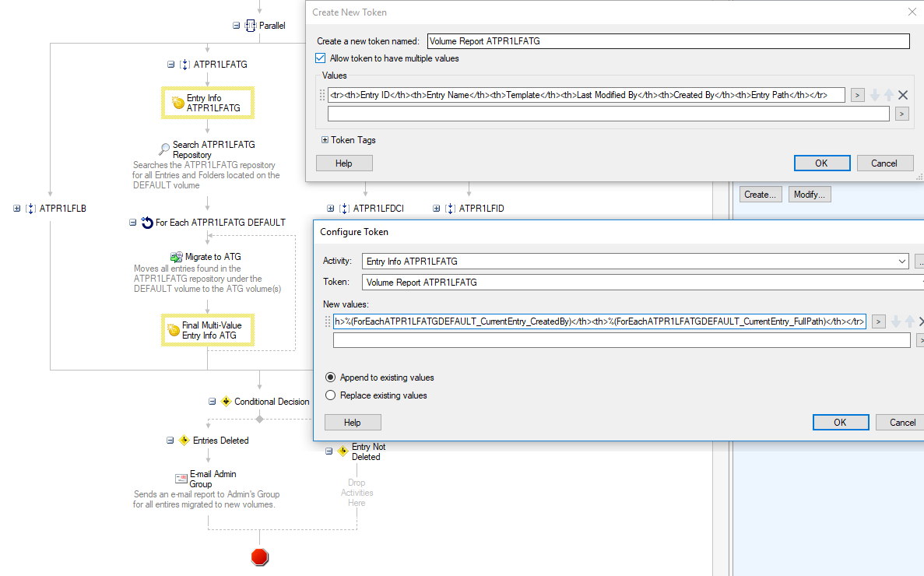
Task: Click the Modify... button
Action: [x=810, y=195]
